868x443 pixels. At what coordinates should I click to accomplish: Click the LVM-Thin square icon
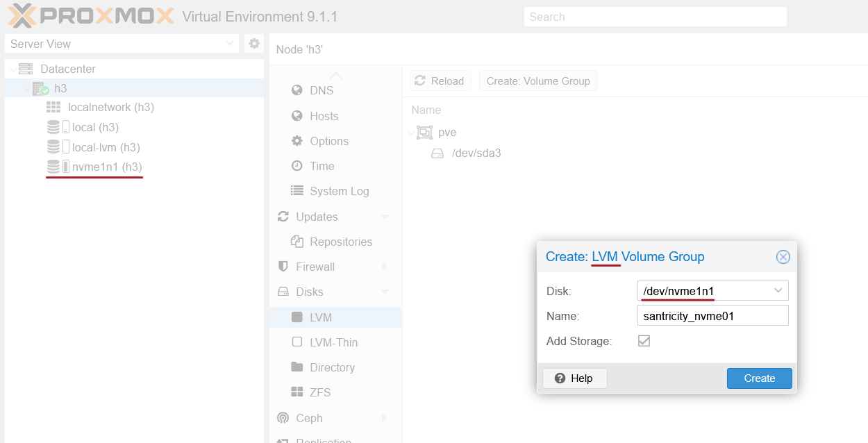pyautogui.click(x=297, y=342)
